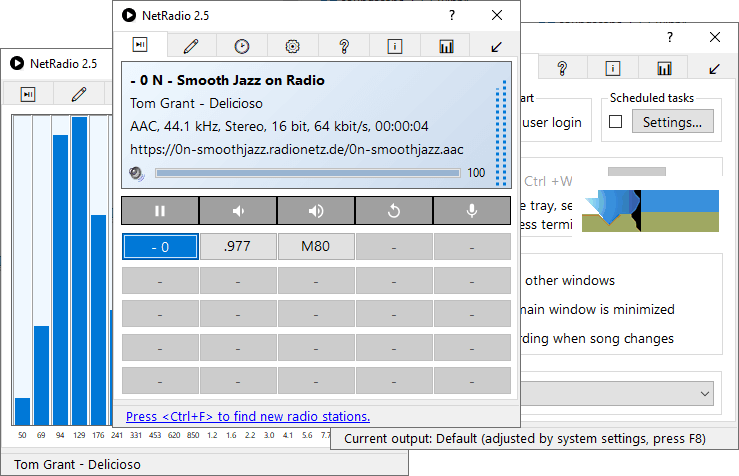Click the stream URL text
This screenshot has height=476, width=739.
[x=297, y=149]
